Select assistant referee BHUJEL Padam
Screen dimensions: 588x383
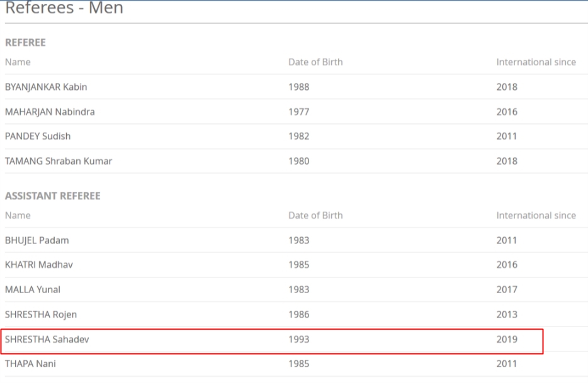coord(37,240)
